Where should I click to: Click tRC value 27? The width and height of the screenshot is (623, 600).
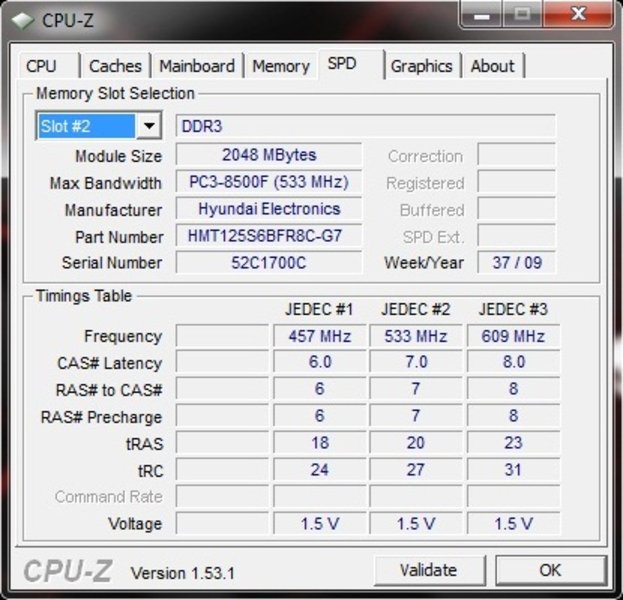click(416, 470)
